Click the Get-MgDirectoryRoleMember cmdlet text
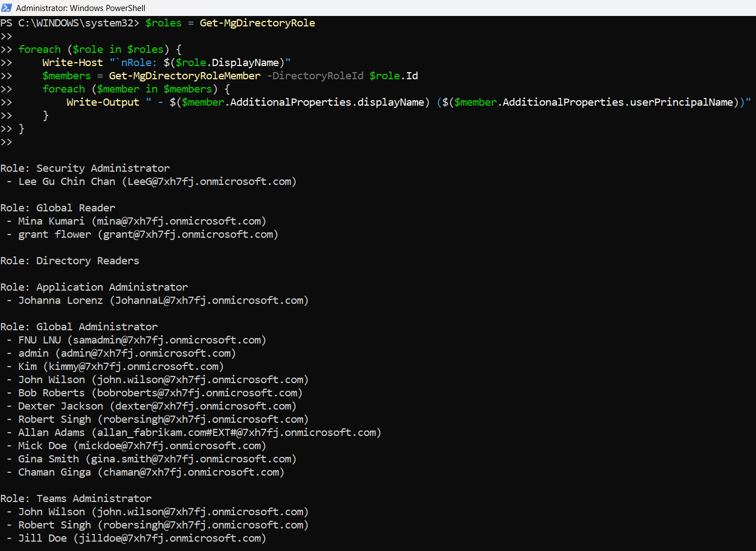The image size is (756, 551). (x=184, y=76)
